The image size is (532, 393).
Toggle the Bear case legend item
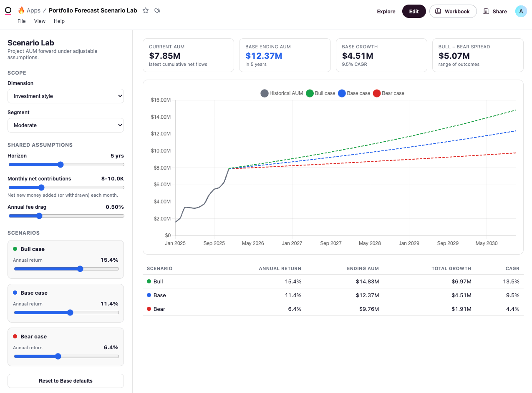(388, 93)
